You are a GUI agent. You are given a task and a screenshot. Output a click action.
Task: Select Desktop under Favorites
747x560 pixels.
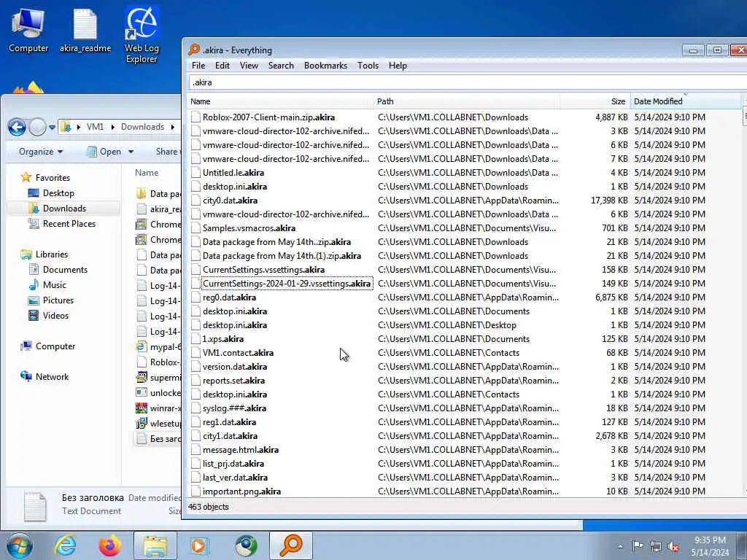[58, 192]
